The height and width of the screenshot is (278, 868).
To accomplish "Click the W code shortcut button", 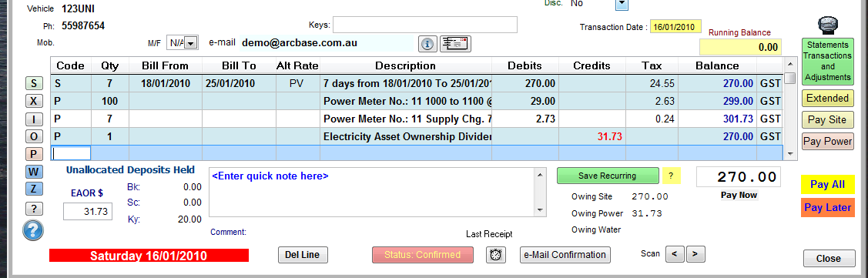I will [34, 172].
